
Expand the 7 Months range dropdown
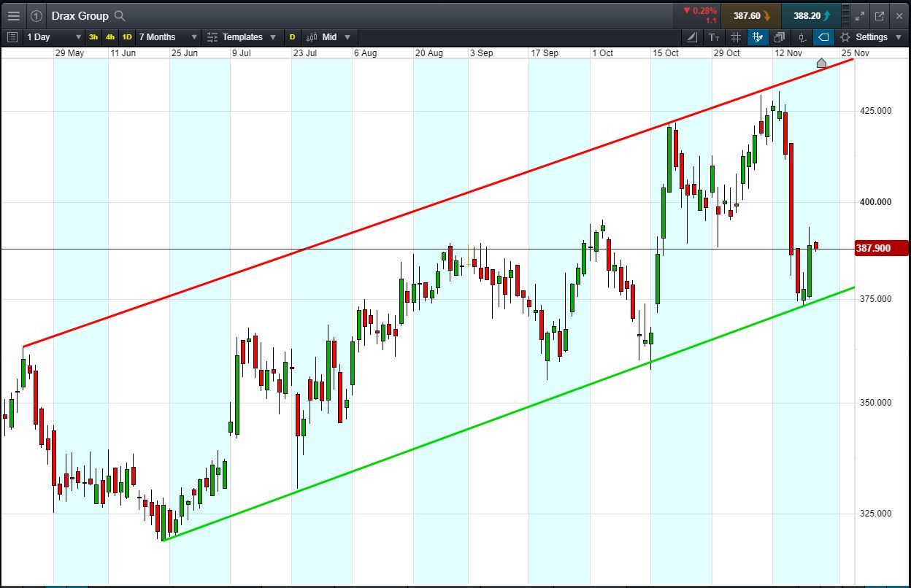pyautogui.click(x=168, y=36)
